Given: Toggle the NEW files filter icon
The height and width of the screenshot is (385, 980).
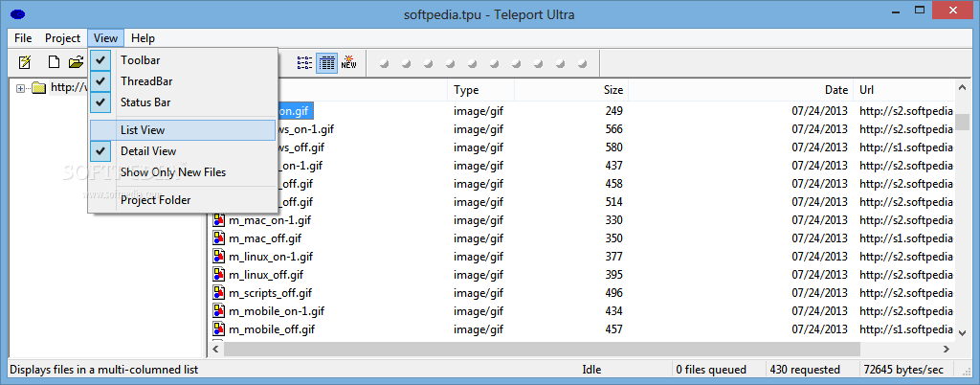Looking at the screenshot, I should (x=348, y=62).
